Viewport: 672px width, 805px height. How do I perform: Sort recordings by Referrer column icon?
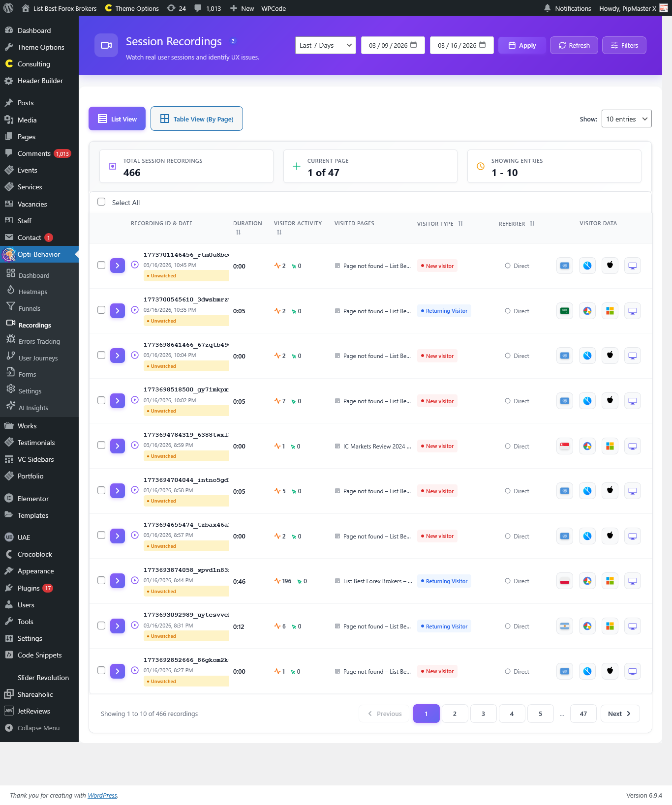[532, 224]
